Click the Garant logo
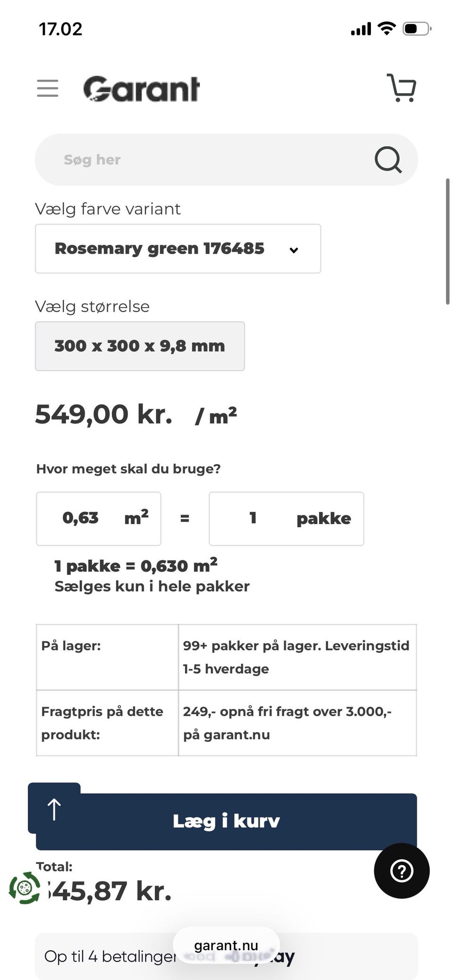Screen dimensions: 453x980 coord(141,89)
